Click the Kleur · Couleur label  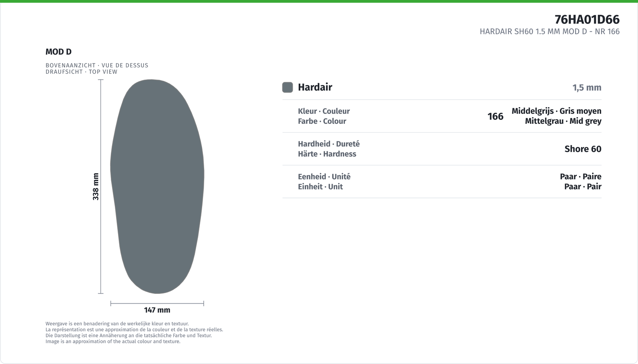pyautogui.click(x=324, y=111)
